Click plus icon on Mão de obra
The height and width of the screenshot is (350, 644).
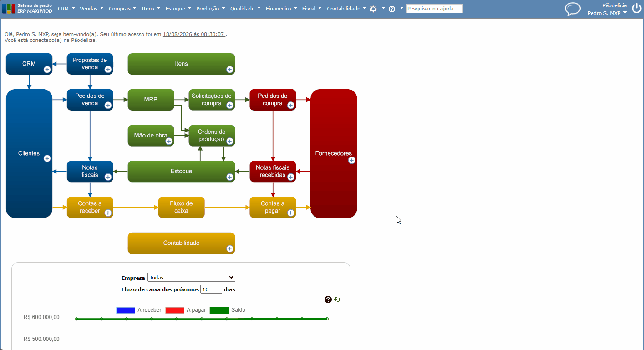169,141
